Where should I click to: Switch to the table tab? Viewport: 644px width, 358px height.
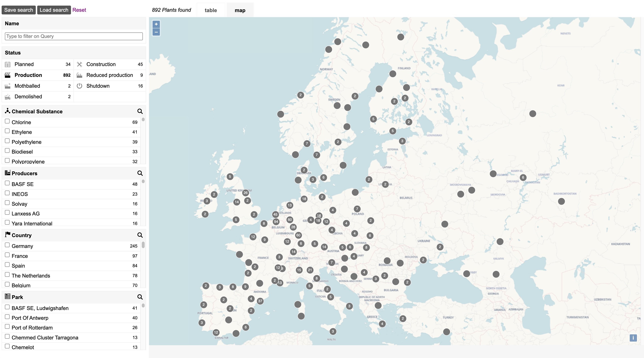211,10
